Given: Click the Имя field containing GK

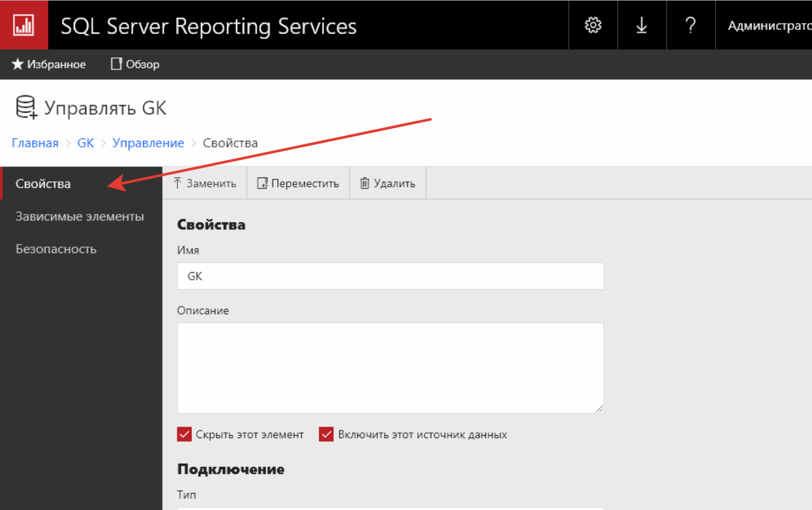Looking at the screenshot, I should (390, 276).
